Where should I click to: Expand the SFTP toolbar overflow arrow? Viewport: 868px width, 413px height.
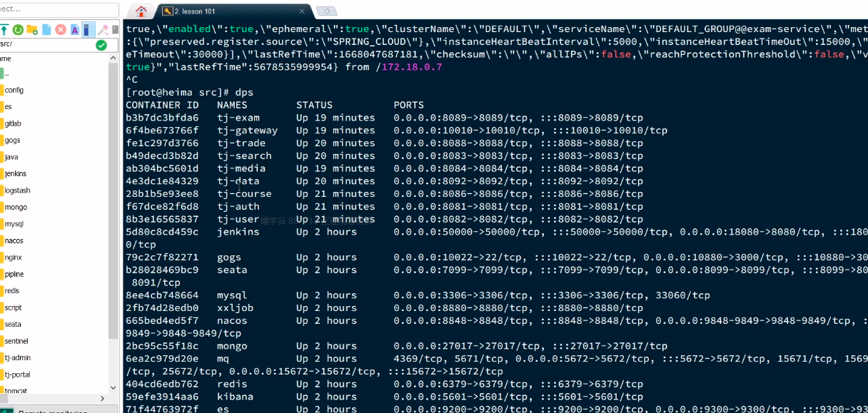coord(114,30)
